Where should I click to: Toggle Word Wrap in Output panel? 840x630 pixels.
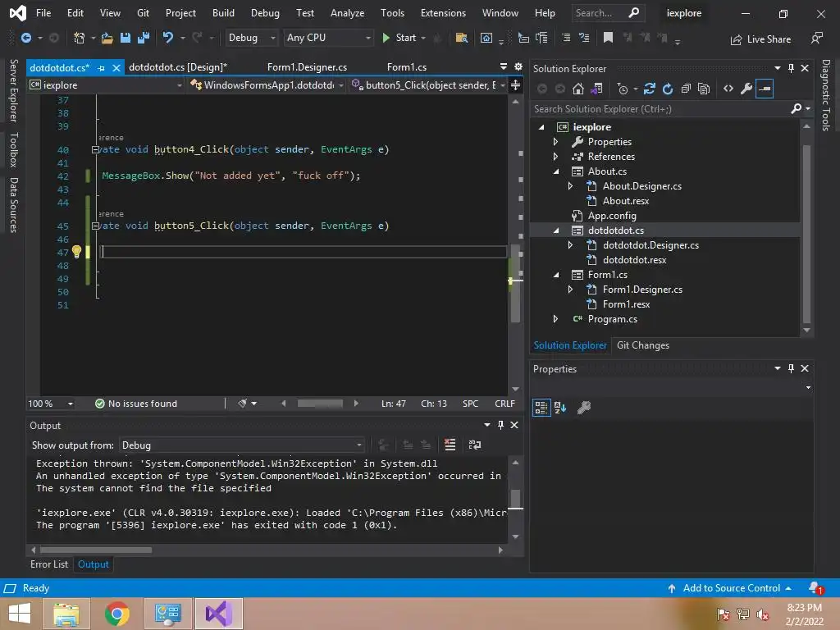click(475, 445)
